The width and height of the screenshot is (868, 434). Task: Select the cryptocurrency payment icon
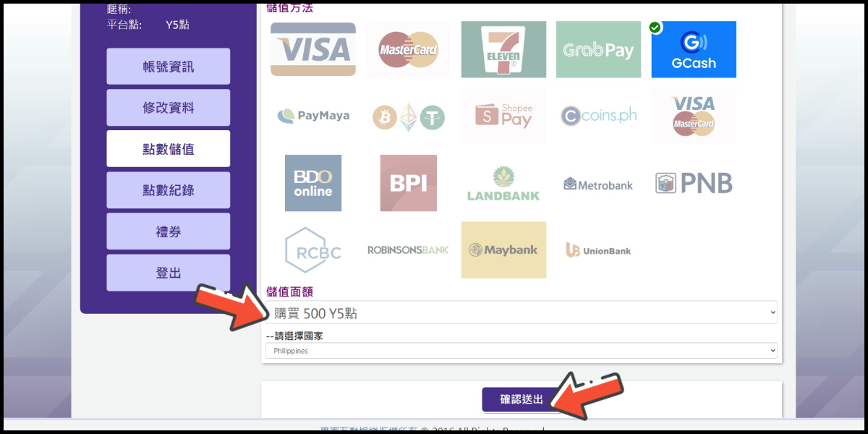[x=408, y=116]
